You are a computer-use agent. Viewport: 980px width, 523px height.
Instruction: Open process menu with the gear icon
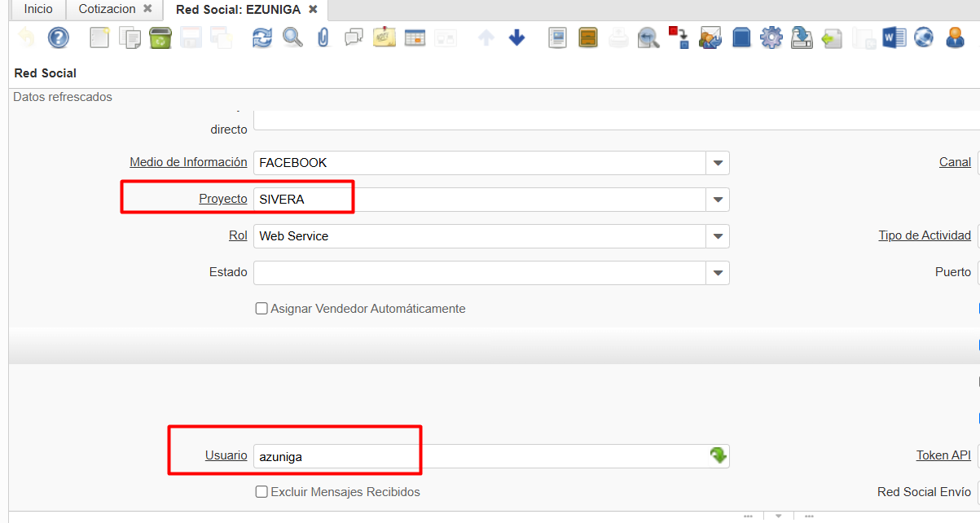pos(771,37)
